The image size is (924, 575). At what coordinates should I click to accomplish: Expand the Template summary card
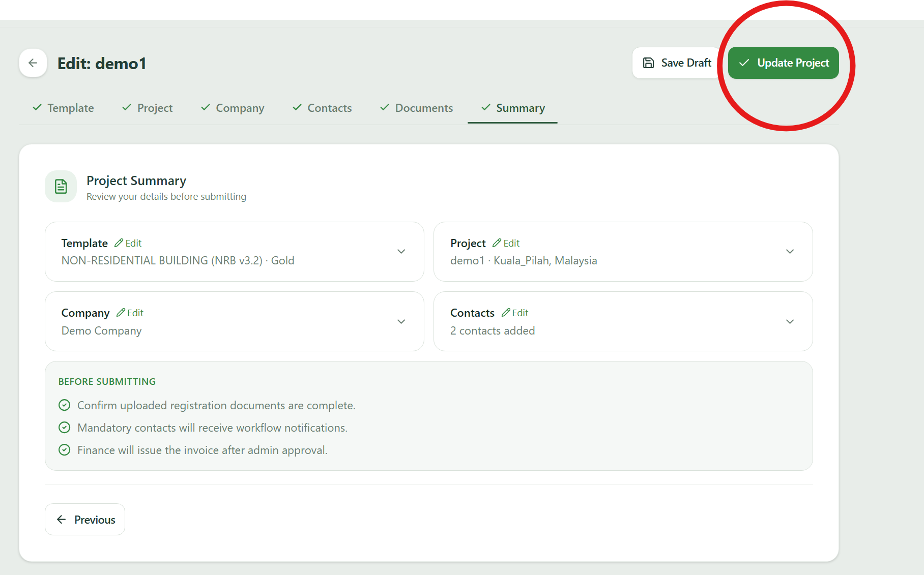tap(401, 252)
